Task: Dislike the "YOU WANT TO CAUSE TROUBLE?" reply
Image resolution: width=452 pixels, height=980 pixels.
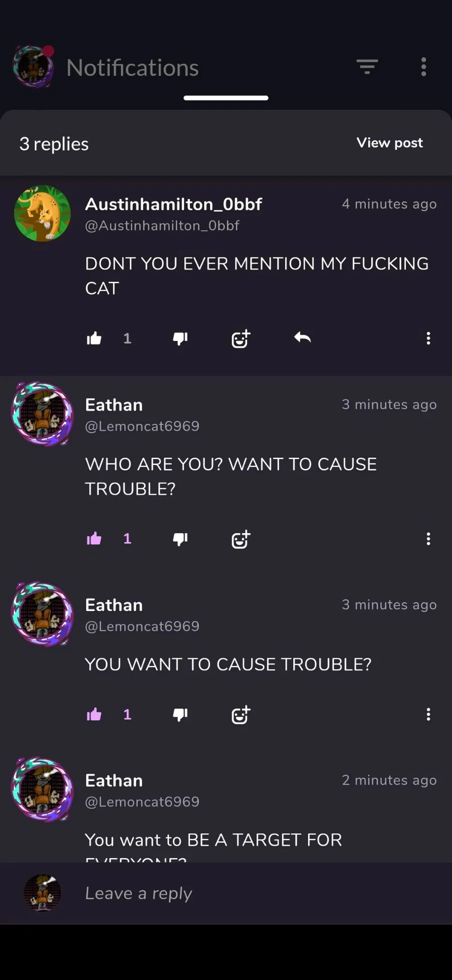Action: point(180,715)
